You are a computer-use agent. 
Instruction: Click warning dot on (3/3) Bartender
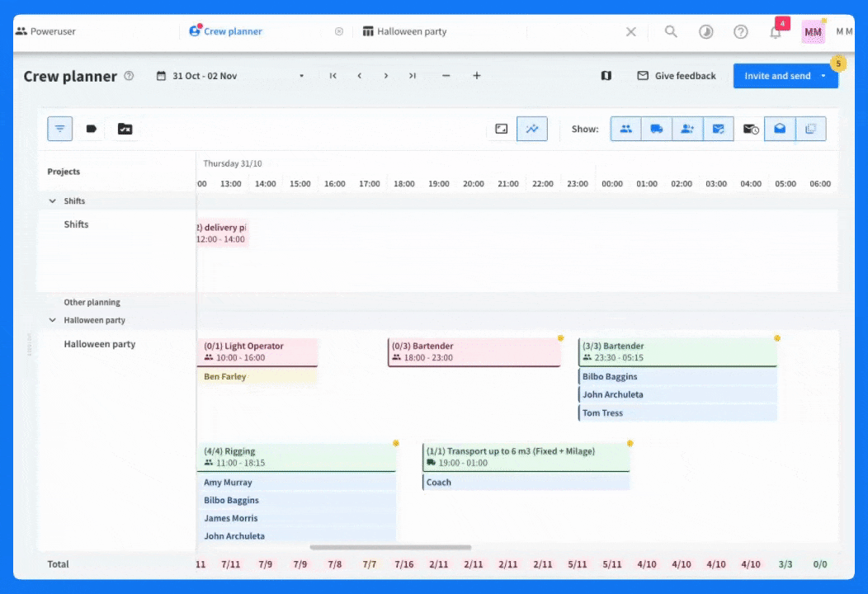point(777,338)
